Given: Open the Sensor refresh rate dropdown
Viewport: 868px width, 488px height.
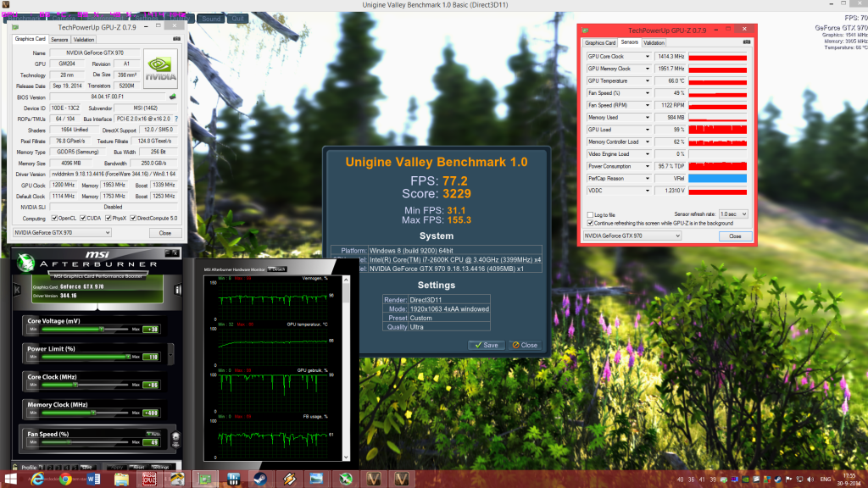Looking at the screenshot, I should tap(732, 214).
